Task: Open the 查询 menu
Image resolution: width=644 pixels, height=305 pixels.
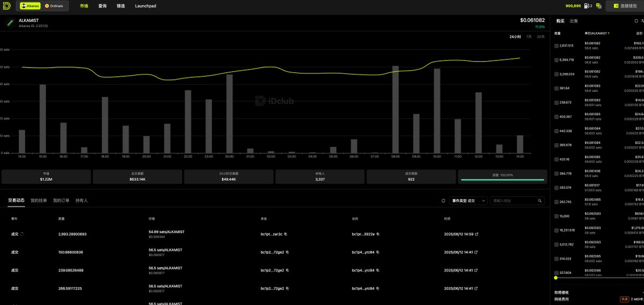Action: coord(102,6)
